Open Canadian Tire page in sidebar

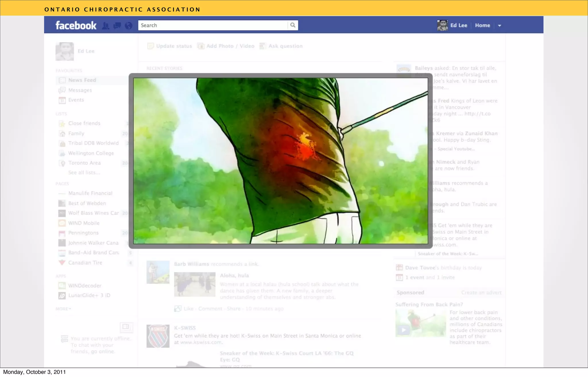(x=85, y=263)
